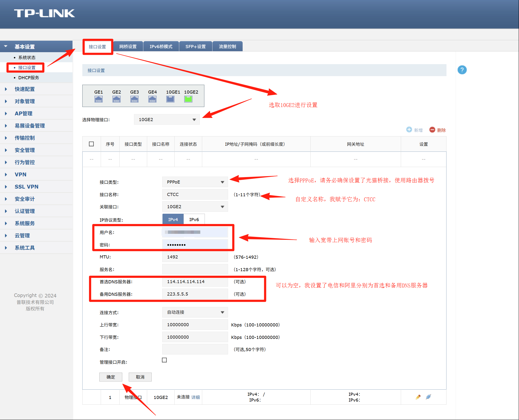Viewport: 519px width, 420px height.
Task: Open the 接口类型 PPPoE dropdown
Action: tap(195, 182)
